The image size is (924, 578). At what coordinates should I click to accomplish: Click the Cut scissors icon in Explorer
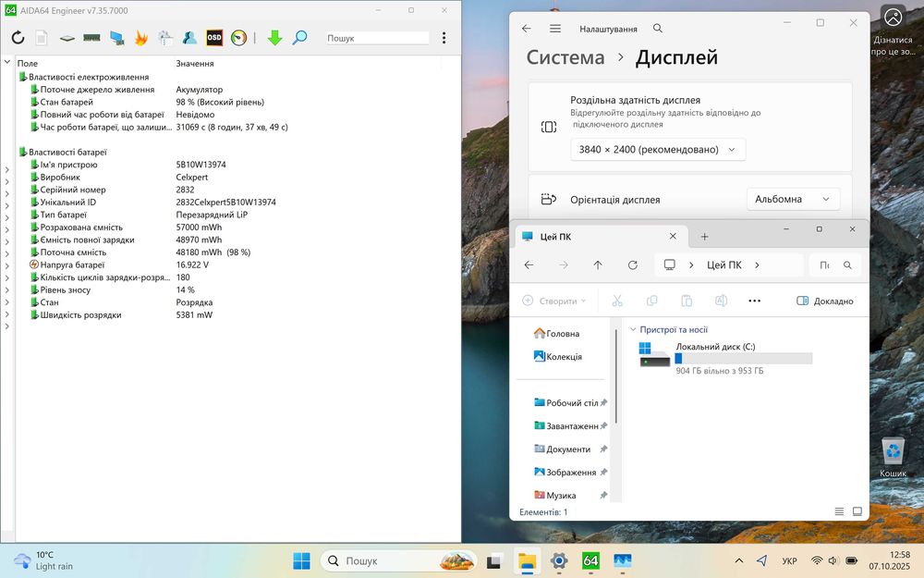point(617,301)
